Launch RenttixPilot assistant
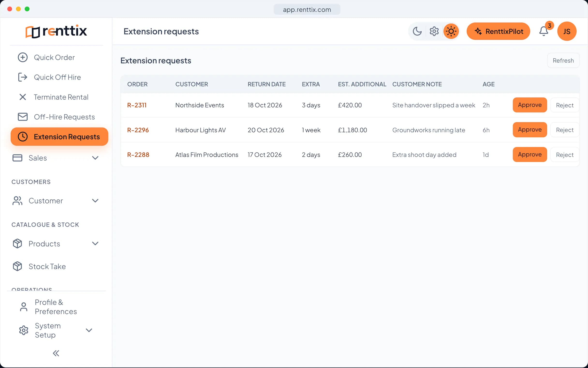This screenshot has width=588, height=368. click(x=498, y=31)
